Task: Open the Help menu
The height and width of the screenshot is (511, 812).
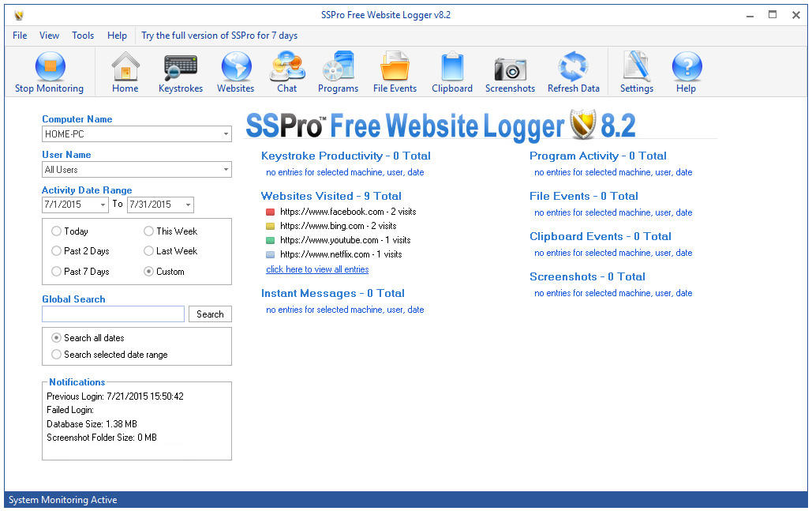Action: click(x=117, y=36)
